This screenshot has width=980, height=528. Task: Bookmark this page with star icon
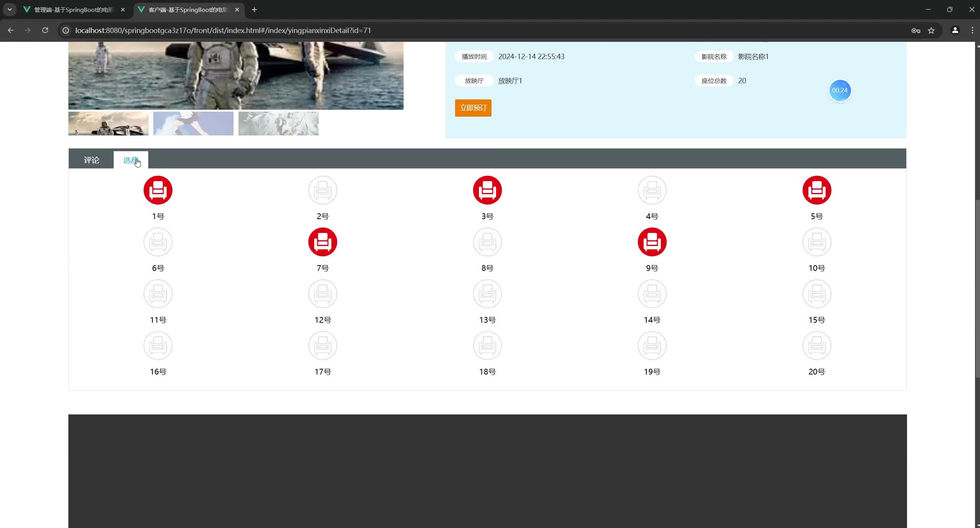[x=931, y=30]
